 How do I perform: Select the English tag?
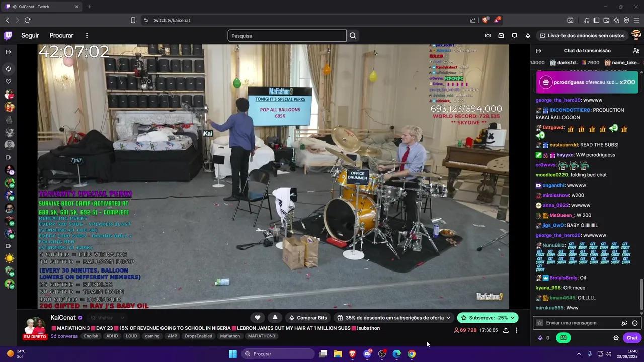click(91, 336)
